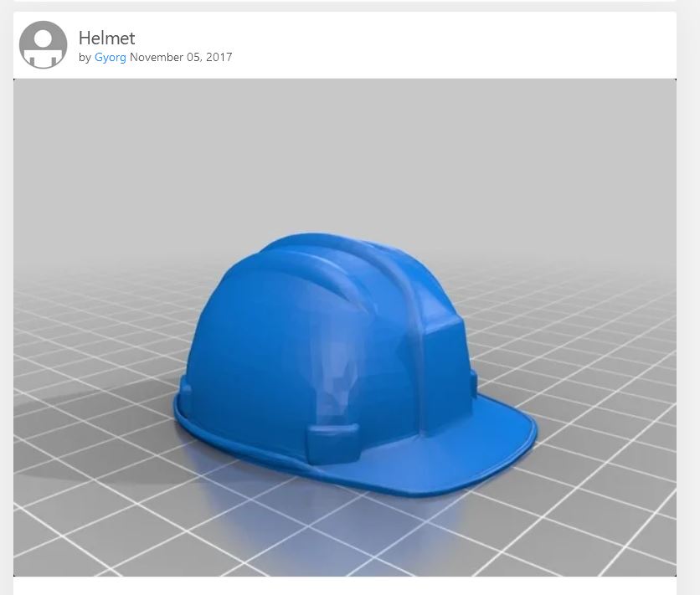
Task: Click the word "by" before Gyorg
Action: (x=85, y=58)
